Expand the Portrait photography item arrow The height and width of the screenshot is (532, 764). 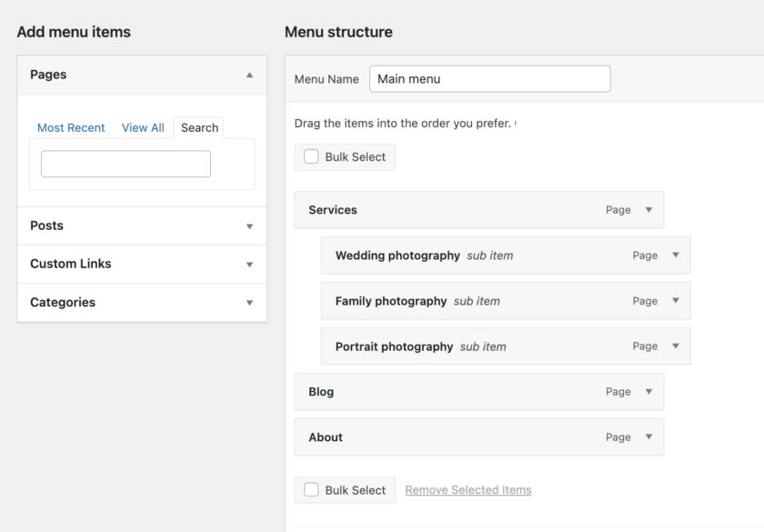coord(675,346)
